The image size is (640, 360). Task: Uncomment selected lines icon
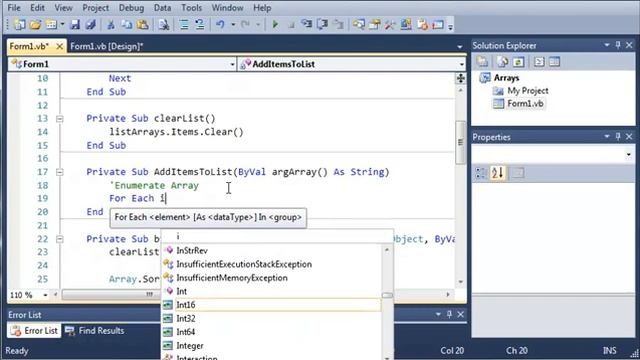(x=200, y=25)
